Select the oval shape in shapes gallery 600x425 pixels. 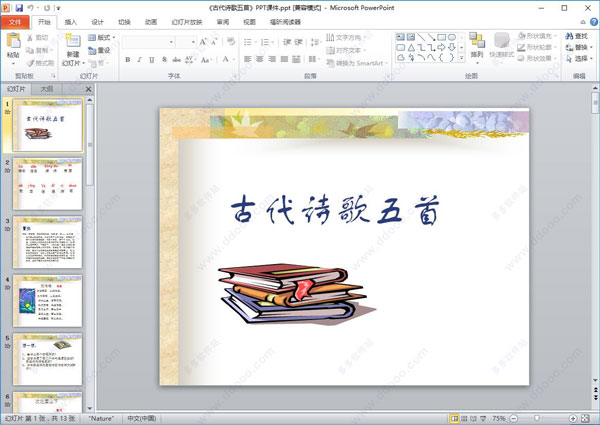[x=452, y=37]
